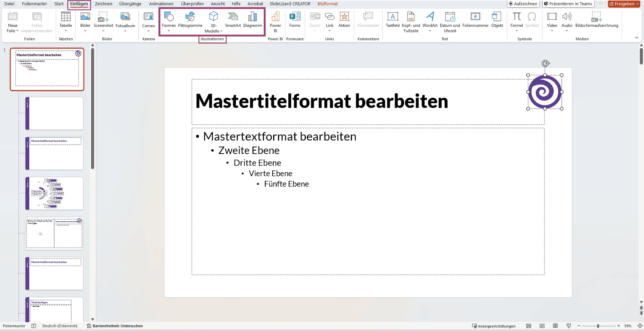
Task: Insert a Textfeld
Action: (393, 16)
